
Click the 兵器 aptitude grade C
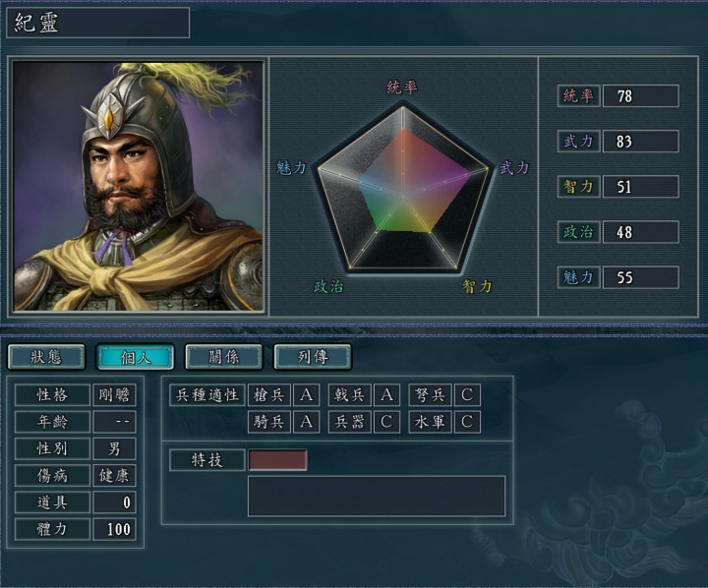click(386, 422)
